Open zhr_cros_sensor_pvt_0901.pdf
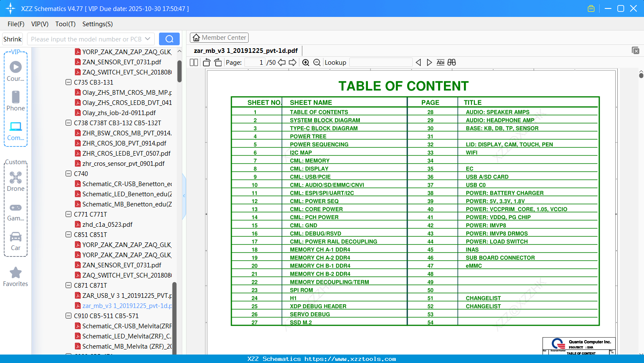Image resolution: width=644 pixels, height=363 pixels. tap(120, 163)
